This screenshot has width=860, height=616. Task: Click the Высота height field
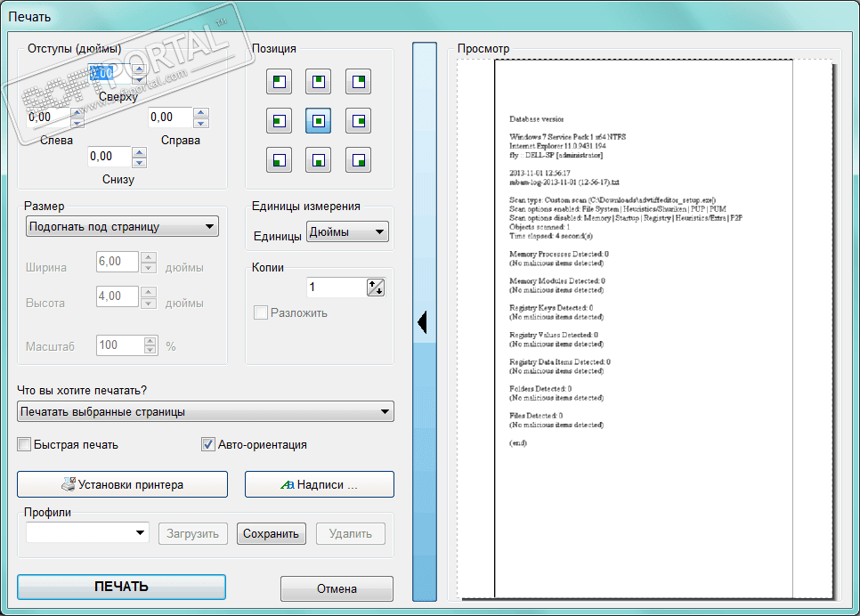[118, 296]
